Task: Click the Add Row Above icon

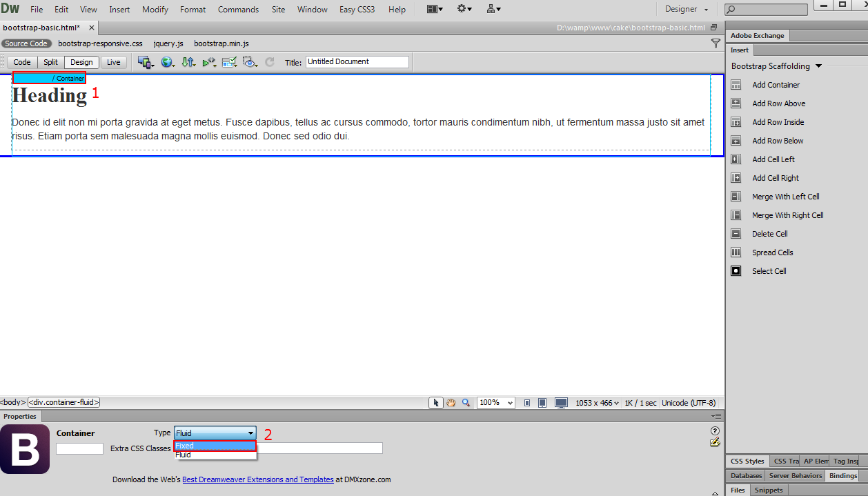Action: click(x=736, y=103)
